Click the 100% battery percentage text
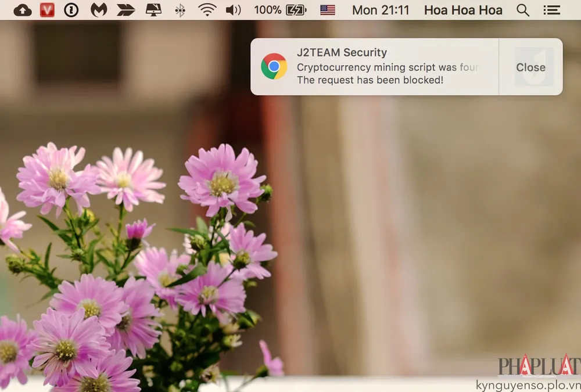581x392 pixels. tap(267, 10)
